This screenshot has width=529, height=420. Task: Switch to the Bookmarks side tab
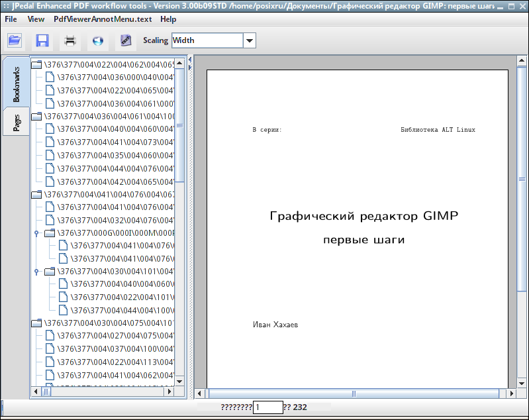pyautogui.click(x=16, y=83)
